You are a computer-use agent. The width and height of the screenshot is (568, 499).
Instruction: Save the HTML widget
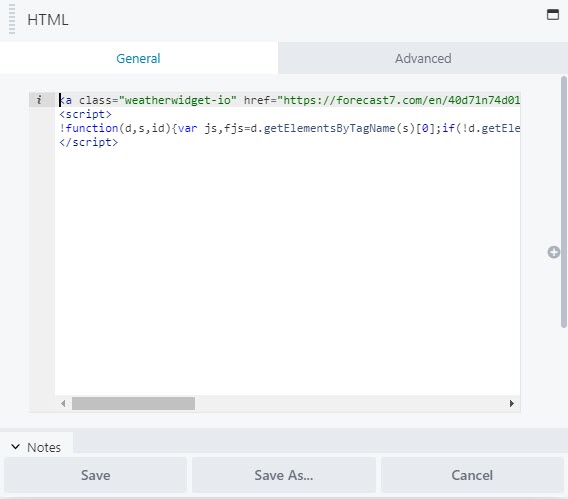coord(96,475)
